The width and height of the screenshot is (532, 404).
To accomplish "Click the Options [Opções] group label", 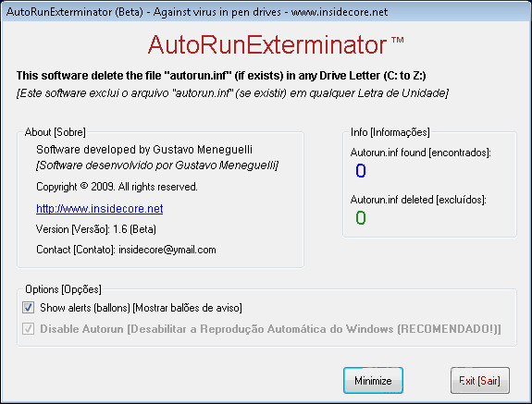I will (63, 289).
